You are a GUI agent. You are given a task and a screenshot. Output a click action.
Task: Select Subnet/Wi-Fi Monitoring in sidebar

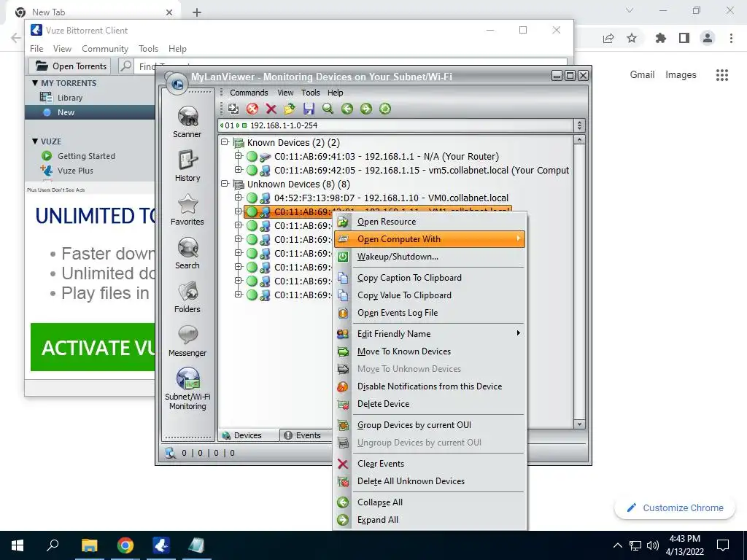click(x=187, y=389)
